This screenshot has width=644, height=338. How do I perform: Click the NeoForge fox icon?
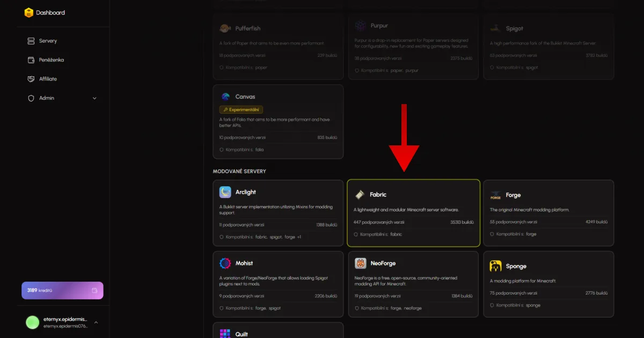(361, 263)
